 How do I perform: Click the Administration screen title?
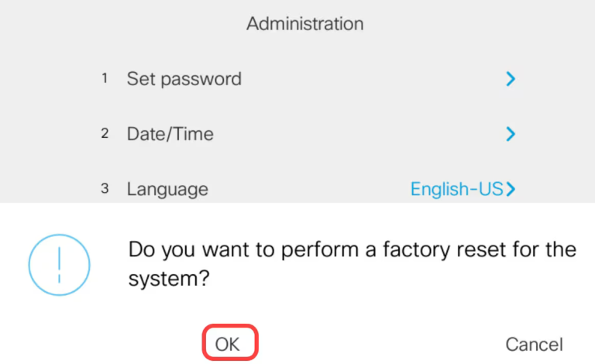point(304,24)
